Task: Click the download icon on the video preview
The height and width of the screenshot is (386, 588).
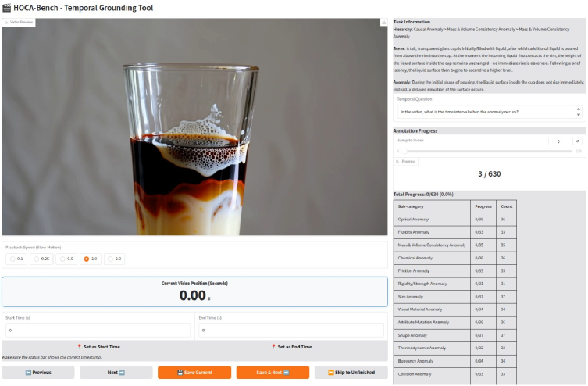Action: [383, 23]
